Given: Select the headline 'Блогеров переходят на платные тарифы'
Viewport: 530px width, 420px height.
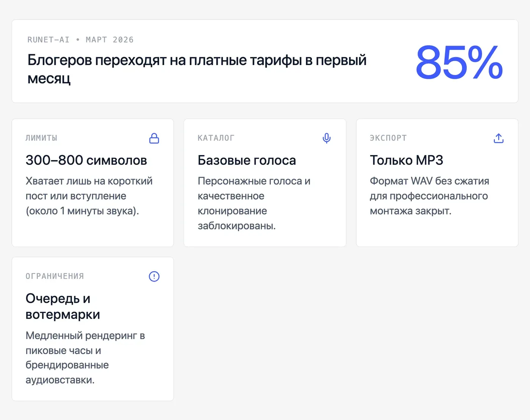Looking at the screenshot, I should pyautogui.click(x=197, y=69).
